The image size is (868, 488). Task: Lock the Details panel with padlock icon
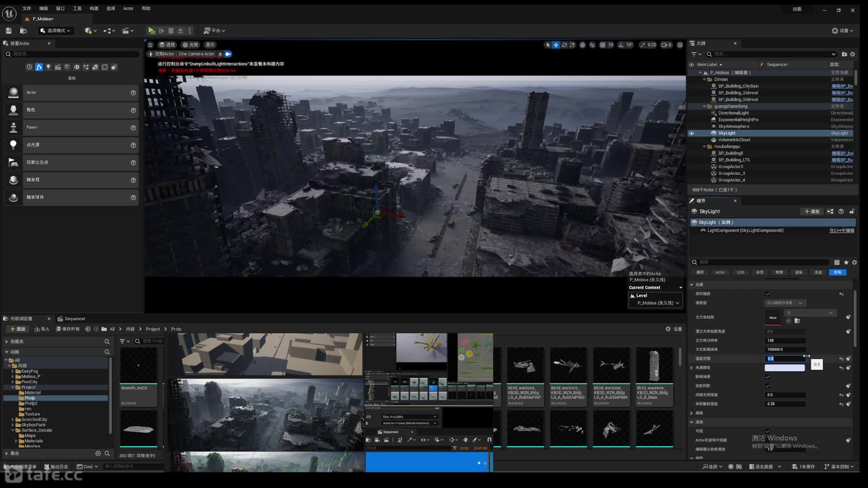click(852, 211)
